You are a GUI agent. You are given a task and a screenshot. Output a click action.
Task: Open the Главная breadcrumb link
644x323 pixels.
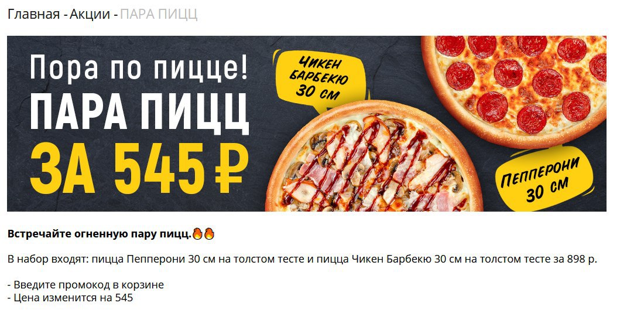34,15
